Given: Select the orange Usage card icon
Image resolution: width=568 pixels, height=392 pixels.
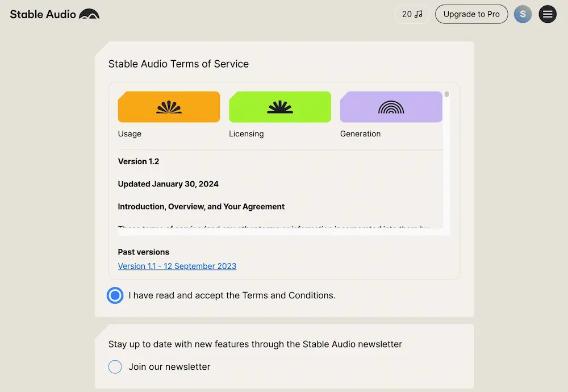Looking at the screenshot, I should pos(169,107).
